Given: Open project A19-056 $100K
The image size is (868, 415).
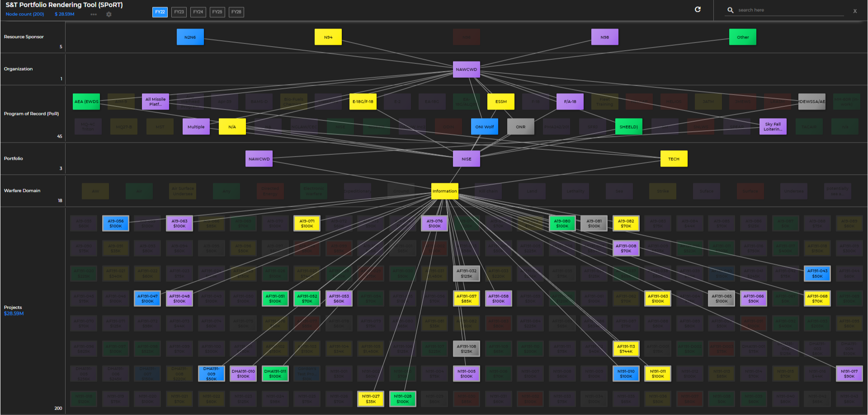Looking at the screenshot, I should 116,224.
